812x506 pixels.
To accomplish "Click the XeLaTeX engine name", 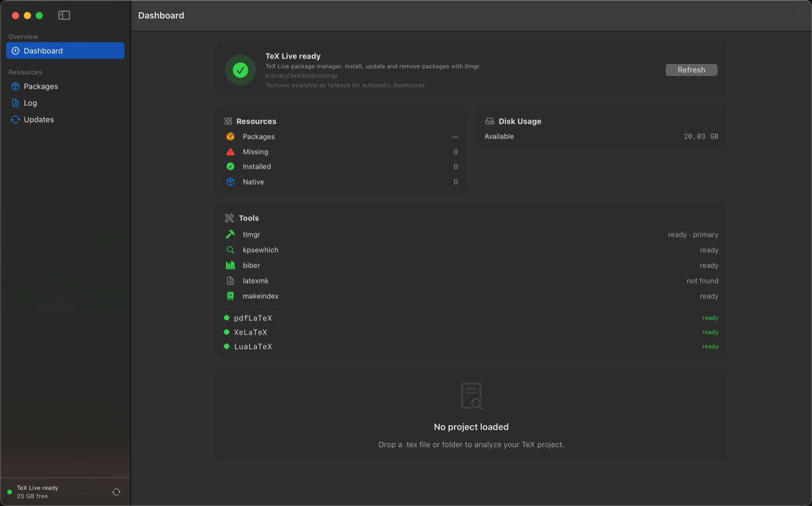I will pyautogui.click(x=251, y=332).
